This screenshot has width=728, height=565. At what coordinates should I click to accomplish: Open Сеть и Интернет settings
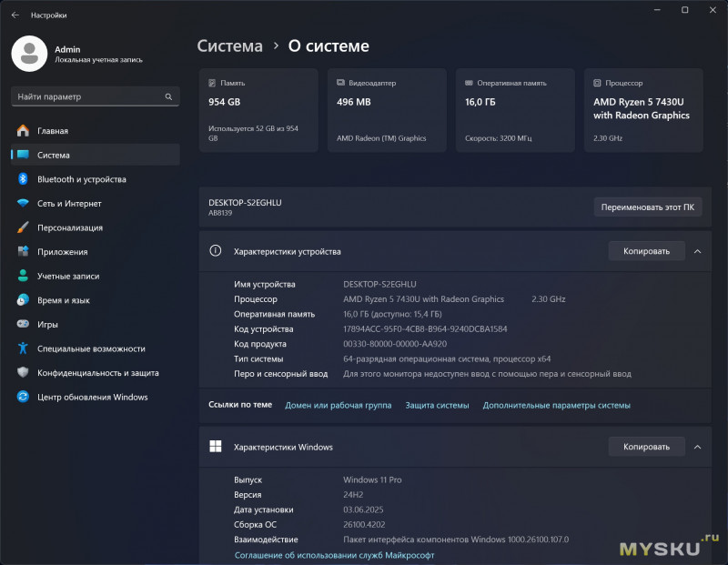tap(96, 203)
